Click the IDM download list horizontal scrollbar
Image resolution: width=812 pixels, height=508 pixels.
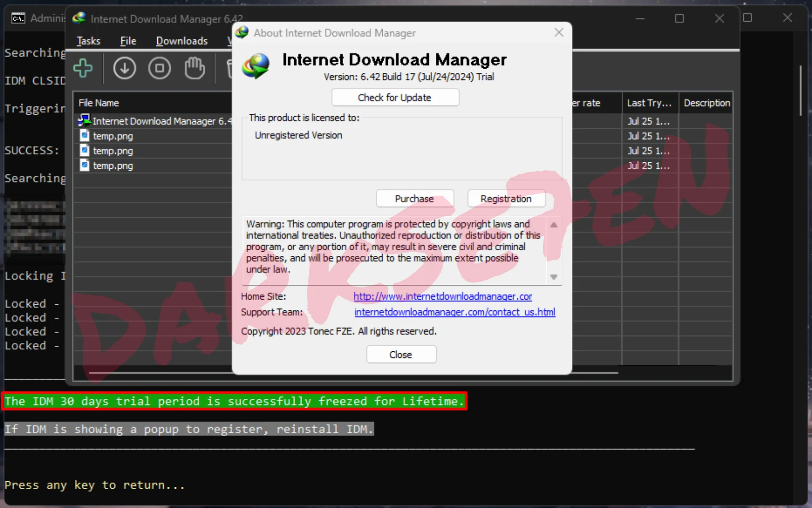[x=353, y=373]
